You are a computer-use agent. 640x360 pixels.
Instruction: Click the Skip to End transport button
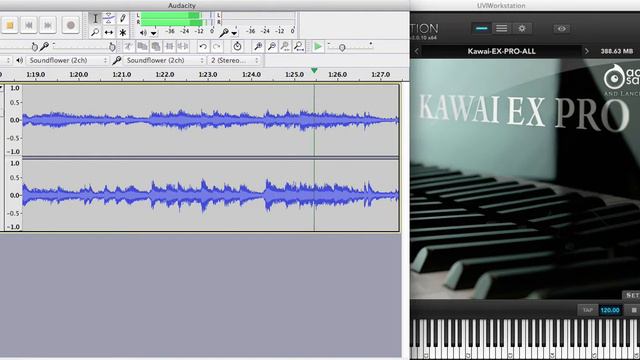tap(48, 25)
